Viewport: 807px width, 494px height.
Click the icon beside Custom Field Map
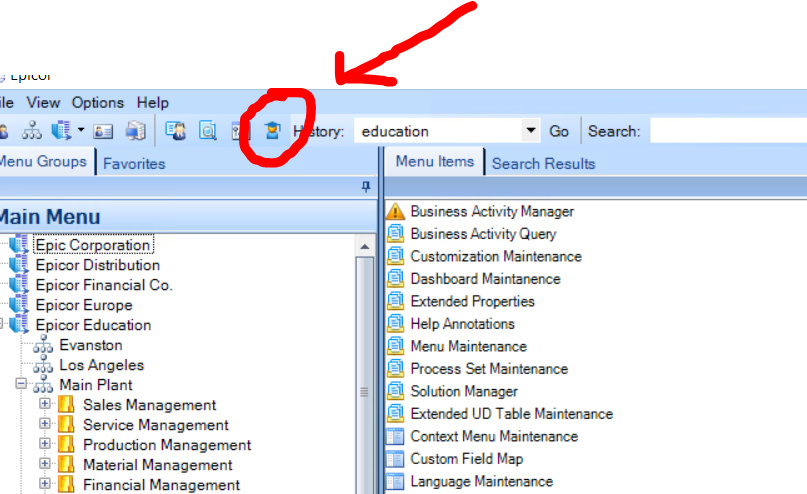395,459
